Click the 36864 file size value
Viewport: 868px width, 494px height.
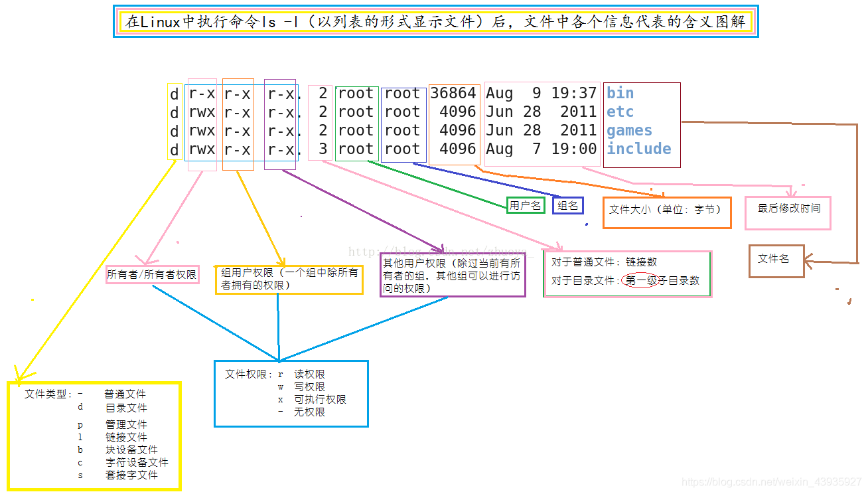(453, 93)
